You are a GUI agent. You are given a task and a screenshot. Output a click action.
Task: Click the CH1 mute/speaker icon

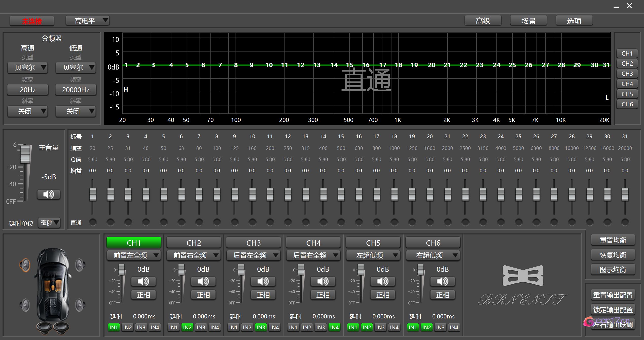tap(143, 281)
